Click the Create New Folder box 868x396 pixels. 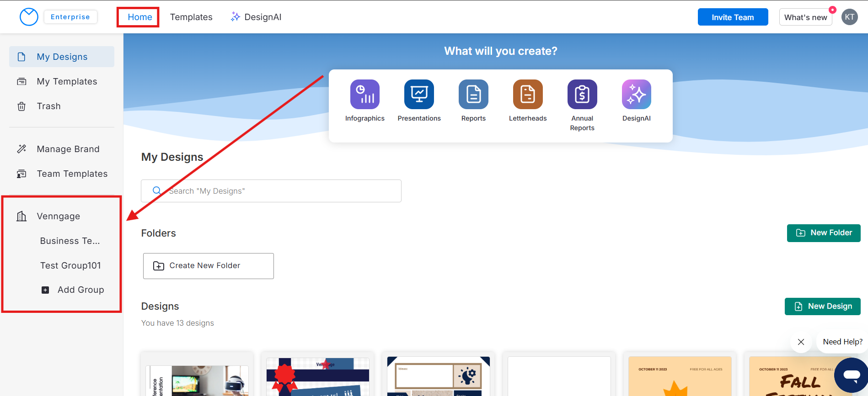208,266
